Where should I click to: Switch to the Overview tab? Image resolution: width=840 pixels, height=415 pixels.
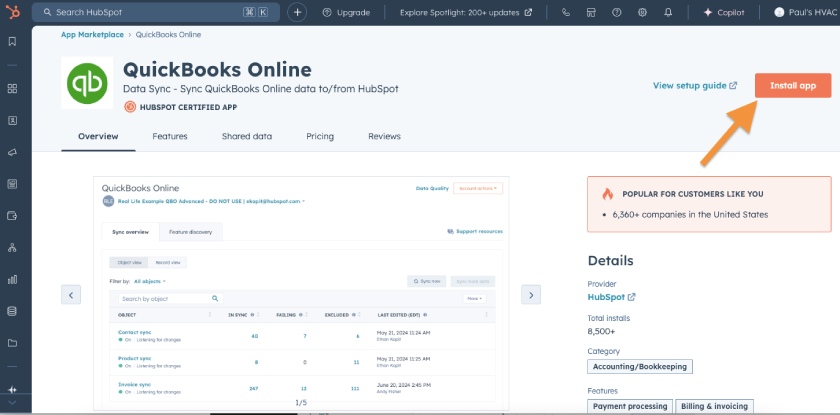pyautogui.click(x=98, y=137)
